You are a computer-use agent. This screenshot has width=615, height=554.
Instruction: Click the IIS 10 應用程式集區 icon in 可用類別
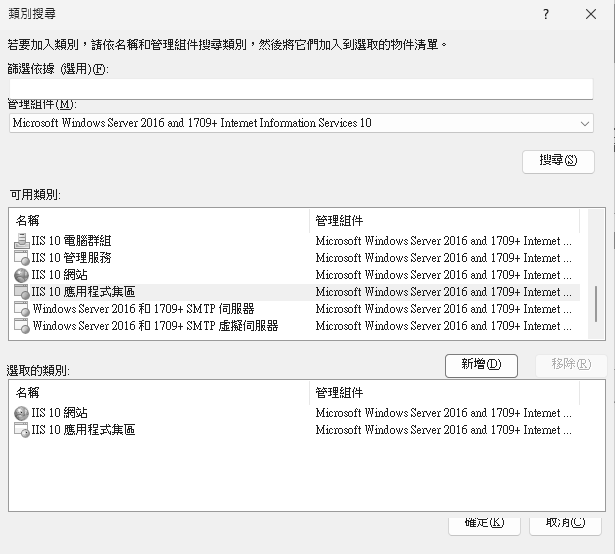pos(22,292)
